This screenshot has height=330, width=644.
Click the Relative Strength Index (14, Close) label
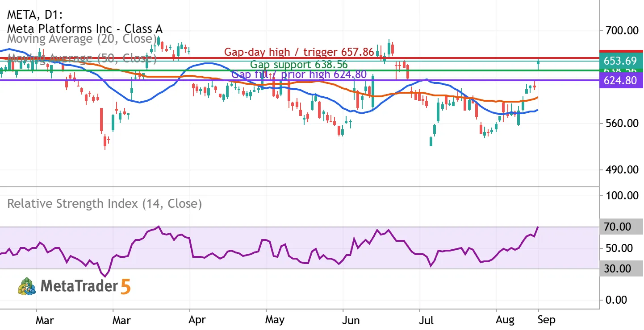[105, 204]
